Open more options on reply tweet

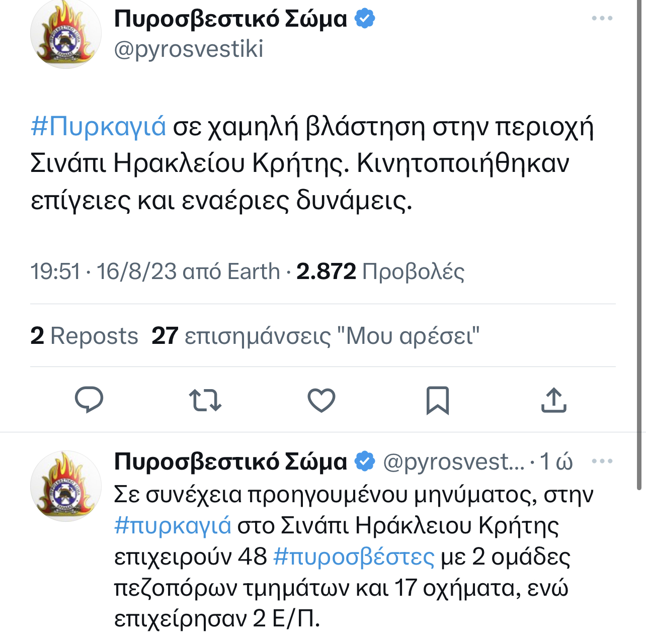[602, 461]
